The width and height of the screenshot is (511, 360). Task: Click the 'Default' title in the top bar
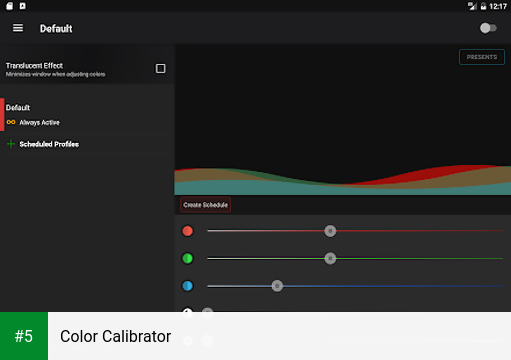click(56, 29)
